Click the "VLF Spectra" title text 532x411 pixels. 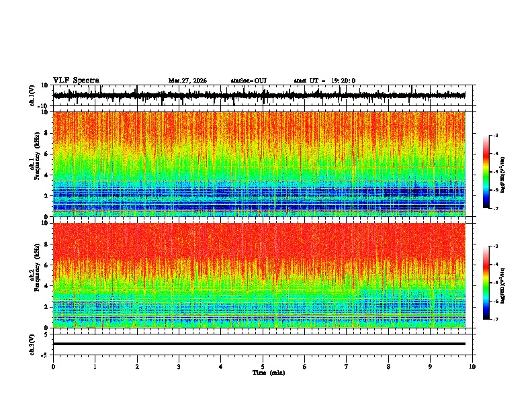click(76, 81)
